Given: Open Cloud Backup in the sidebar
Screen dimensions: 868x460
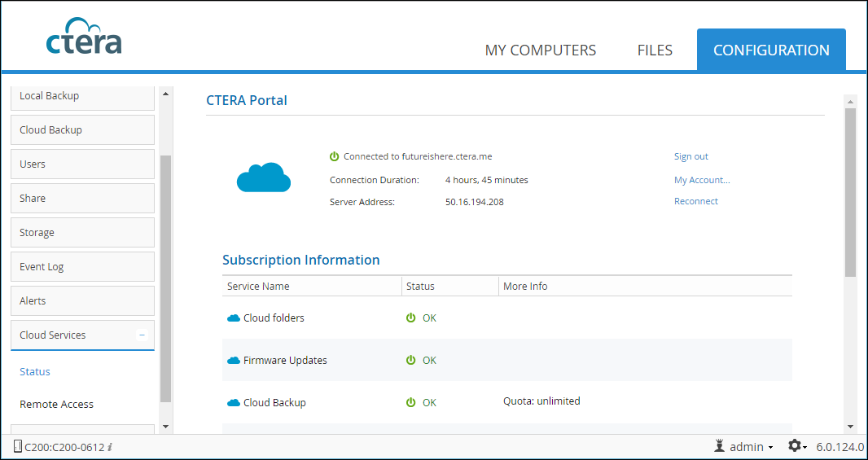Looking at the screenshot, I should pyautogui.click(x=82, y=130).
